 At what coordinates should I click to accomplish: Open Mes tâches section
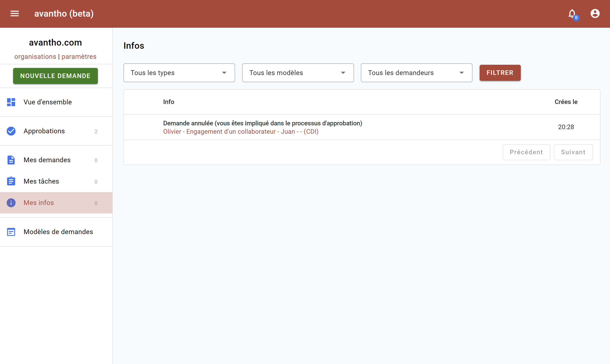pos(56,181)
